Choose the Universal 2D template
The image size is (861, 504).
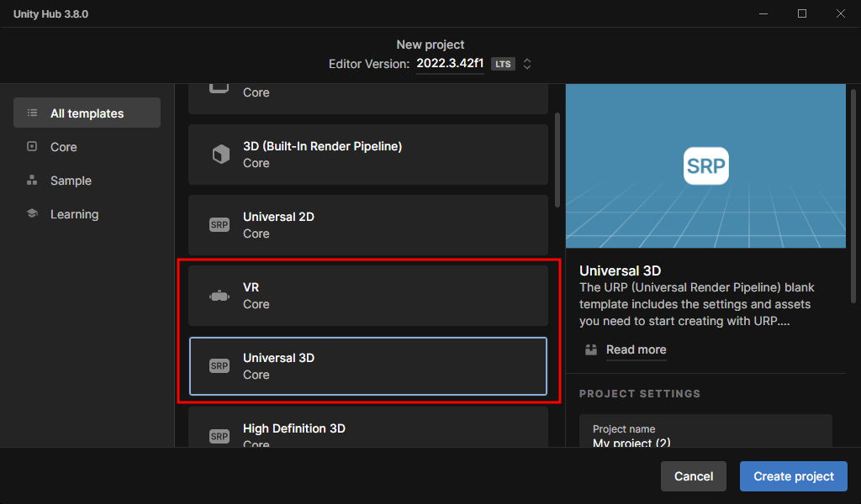click(368, 225)
